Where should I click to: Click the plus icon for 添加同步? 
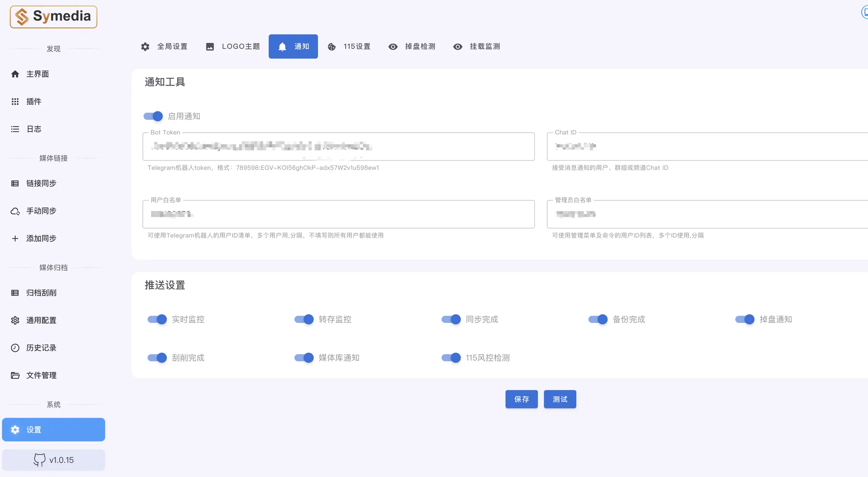click(15, 239)
